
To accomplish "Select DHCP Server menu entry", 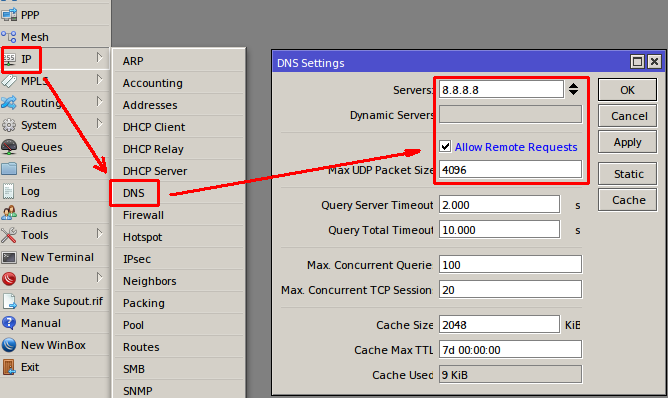I will [179, 171].
